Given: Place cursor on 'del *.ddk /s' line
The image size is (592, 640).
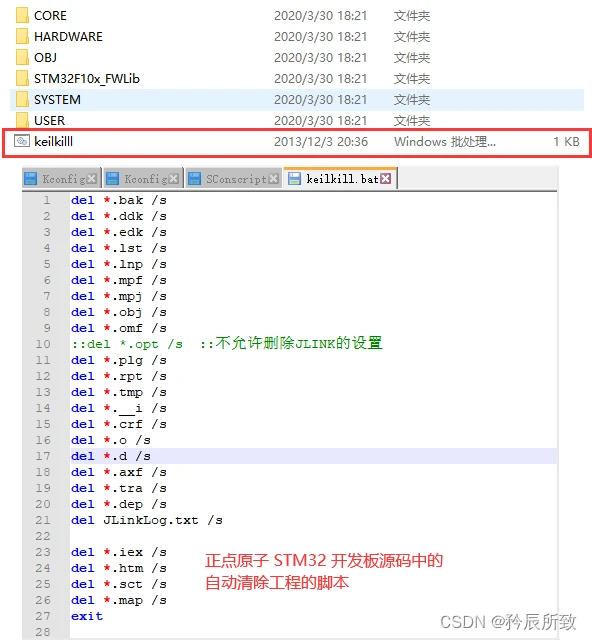Looking at the screenshot, I should [119, 216].
